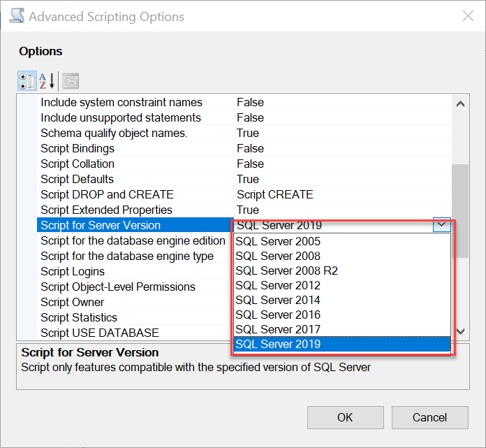Select Script for the database engine type
The height and width of the screenshot is (448, 486).
135,256
